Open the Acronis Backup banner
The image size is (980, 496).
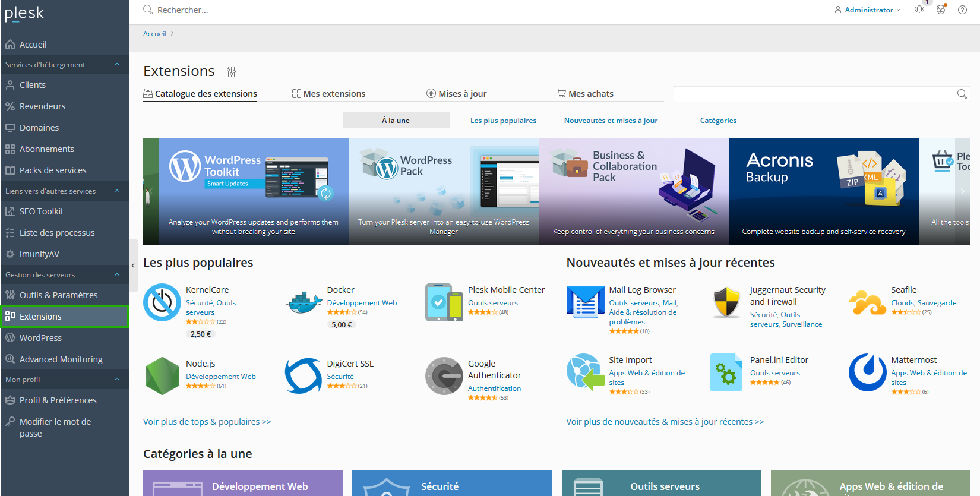(824, 192)
